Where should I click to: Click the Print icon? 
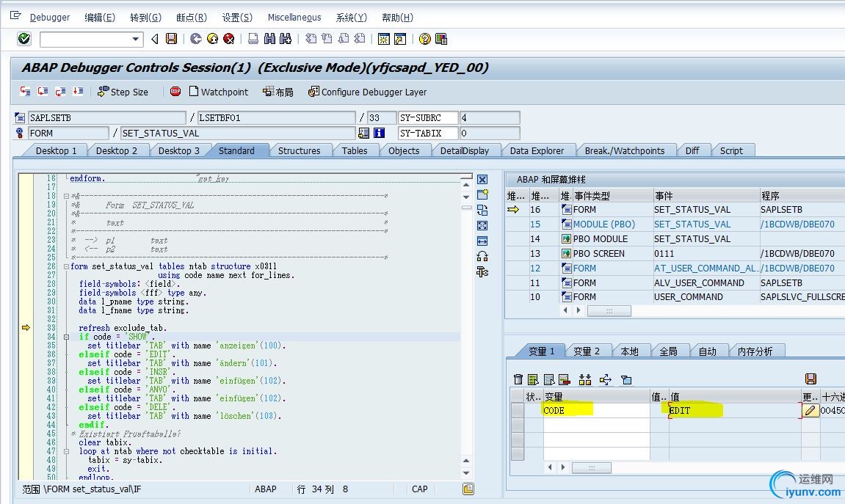point(253,39)
